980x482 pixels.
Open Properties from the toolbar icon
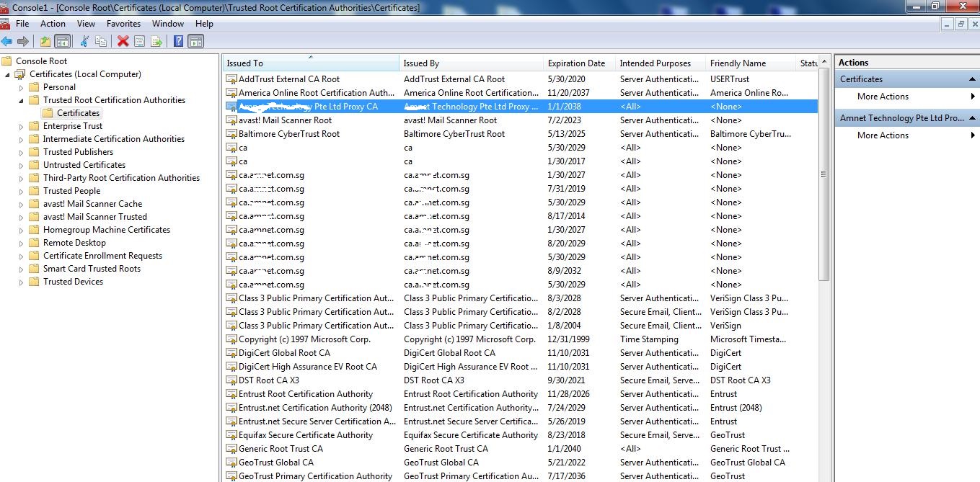(140, 41)
